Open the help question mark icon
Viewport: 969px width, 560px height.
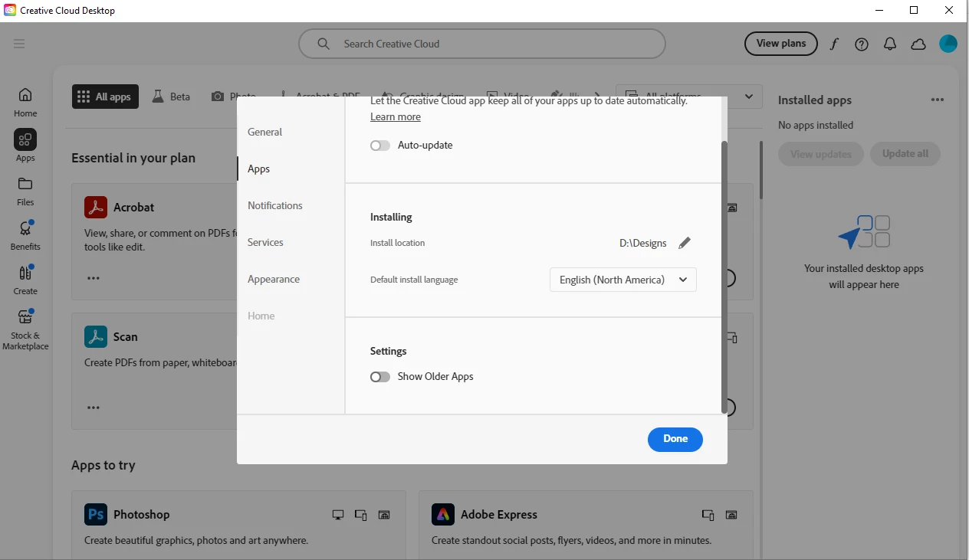[862, 44]
